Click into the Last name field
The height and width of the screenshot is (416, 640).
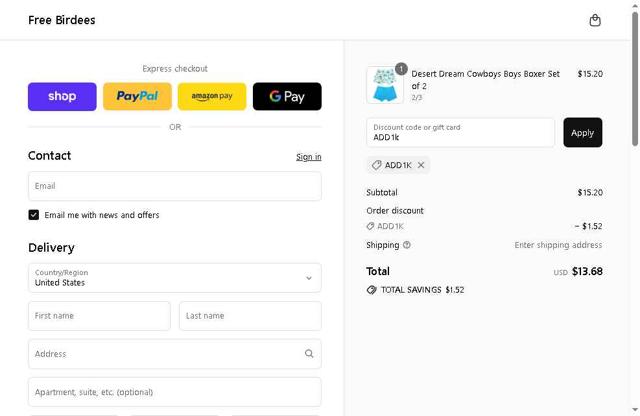click(250, 316)
